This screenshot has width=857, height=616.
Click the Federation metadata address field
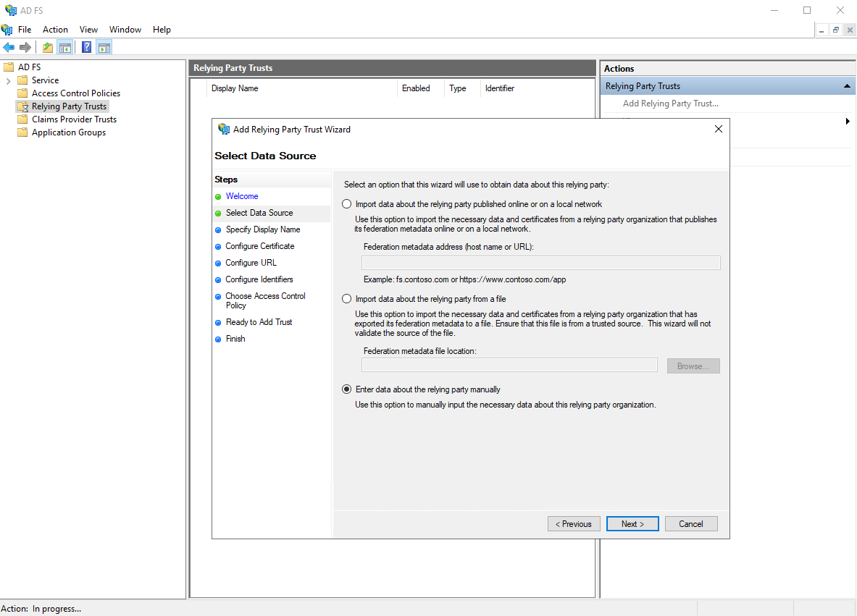tap(540, 263)
